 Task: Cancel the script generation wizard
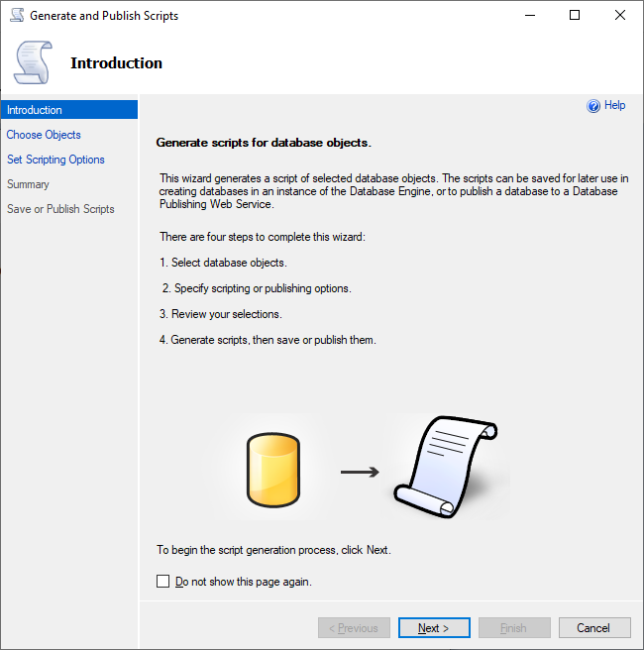[593, 628]
